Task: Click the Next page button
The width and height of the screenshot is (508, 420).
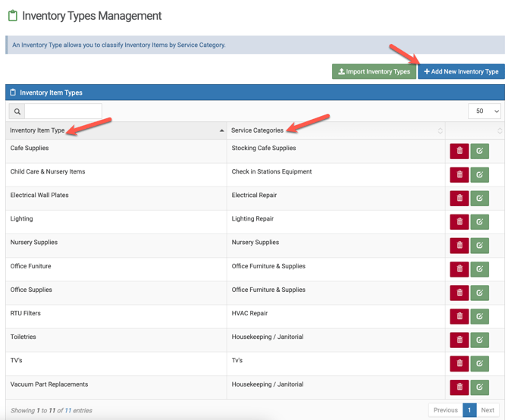Action: click(488, 410)
